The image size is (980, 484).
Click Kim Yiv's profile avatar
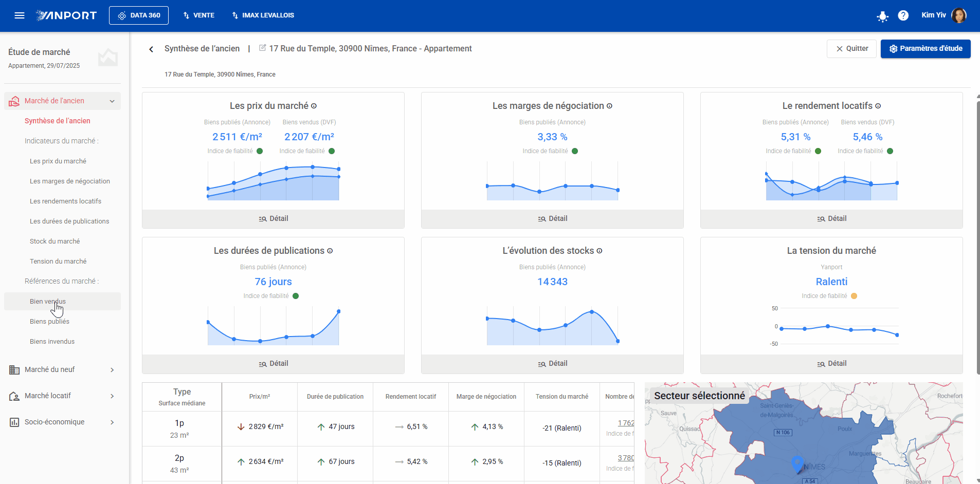coord(958,15)
